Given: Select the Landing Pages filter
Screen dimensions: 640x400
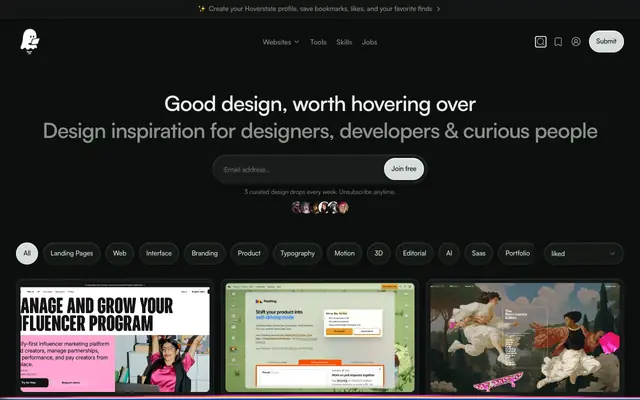Looking at the screenshot, I should [71, 253].
